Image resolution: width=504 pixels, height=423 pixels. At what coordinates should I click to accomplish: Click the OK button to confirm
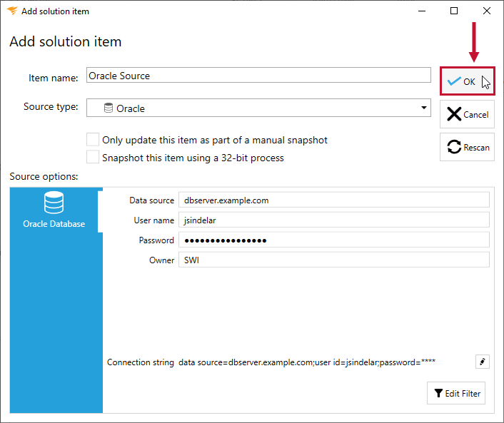point(467,81)
